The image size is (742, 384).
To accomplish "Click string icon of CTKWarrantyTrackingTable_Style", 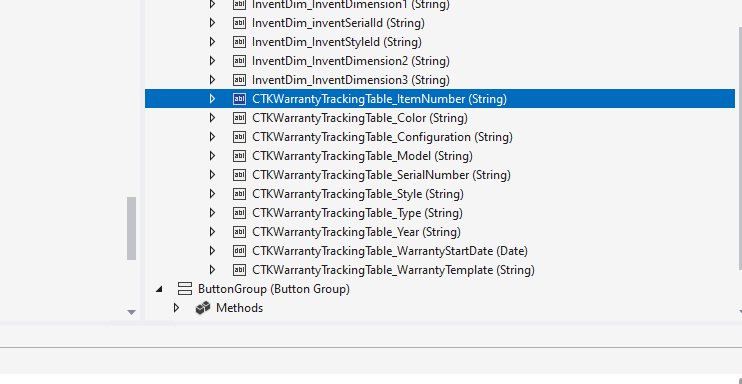I will coord(239,194).
